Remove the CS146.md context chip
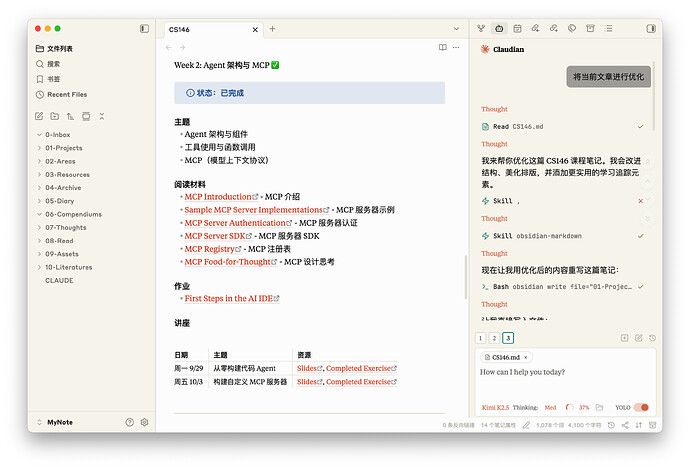 pos(525,357)
